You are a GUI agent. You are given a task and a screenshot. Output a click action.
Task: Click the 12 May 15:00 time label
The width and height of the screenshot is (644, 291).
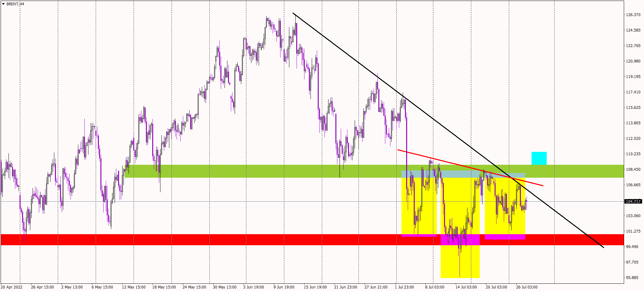(x=134, y=287)
